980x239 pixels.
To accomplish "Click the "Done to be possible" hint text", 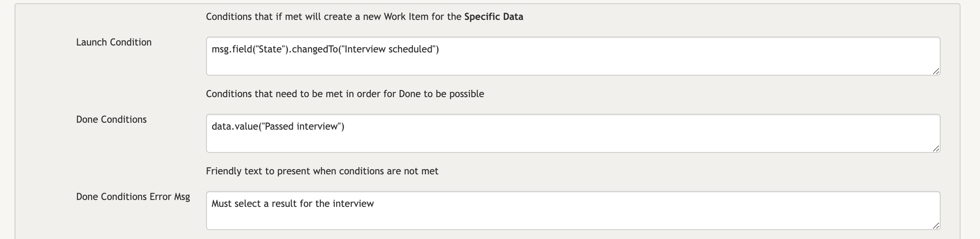I will [x=441, y=94].
